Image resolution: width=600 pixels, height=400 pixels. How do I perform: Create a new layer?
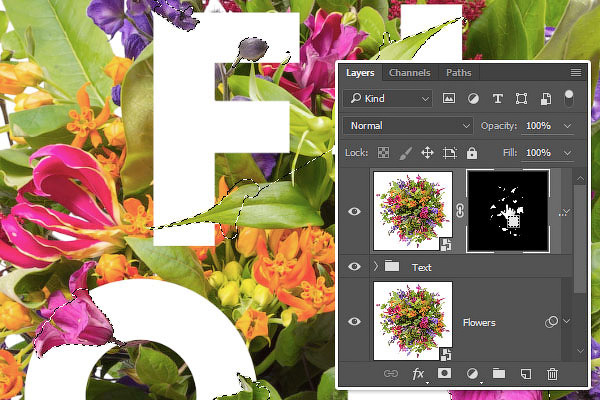point(526,374)
